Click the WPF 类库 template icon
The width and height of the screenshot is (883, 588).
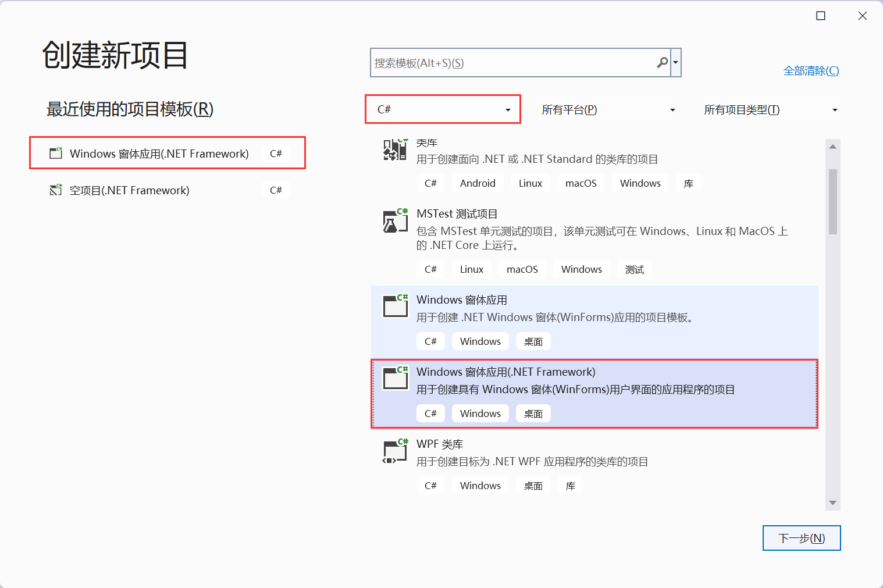pyautogui.click(x=395, y=451)
